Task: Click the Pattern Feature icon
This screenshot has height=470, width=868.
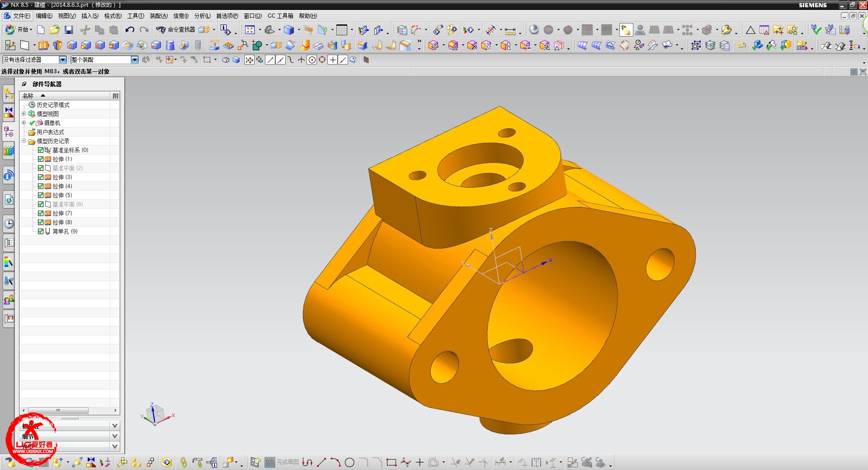Action: point(229,45)
